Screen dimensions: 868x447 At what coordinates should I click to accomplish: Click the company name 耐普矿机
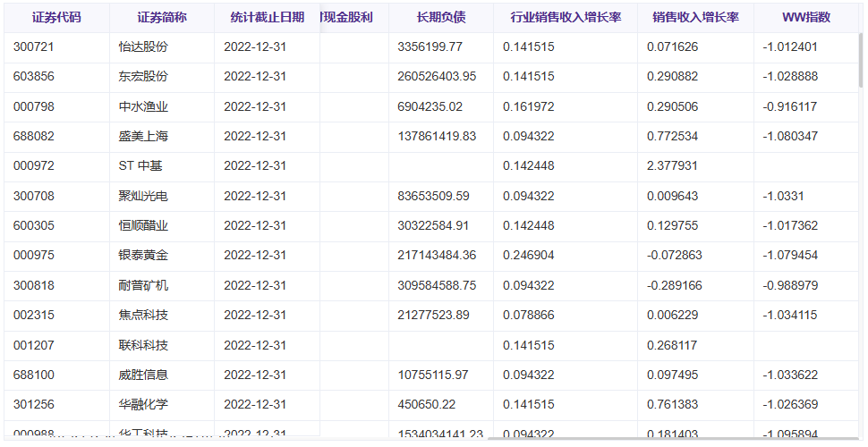tap(143, 285)
